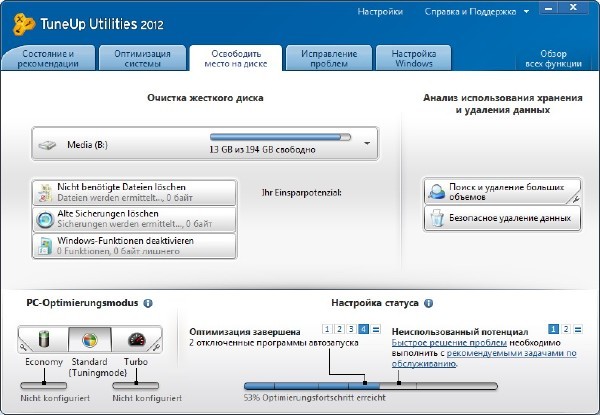Click Economy Nicht konfiguriert slider
Screen dimensions: 600x415
43,385
